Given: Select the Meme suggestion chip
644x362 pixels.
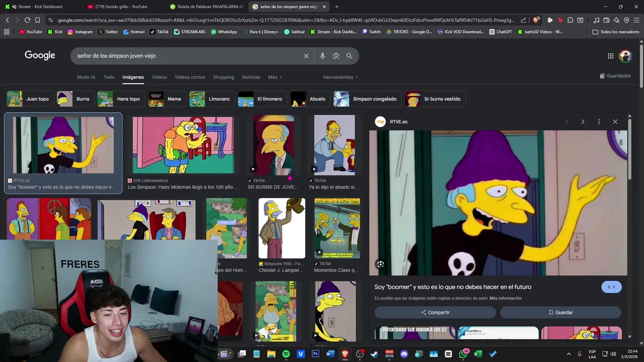Looking at the screenshot, I should pyautogui.click(x=167, y=99).
